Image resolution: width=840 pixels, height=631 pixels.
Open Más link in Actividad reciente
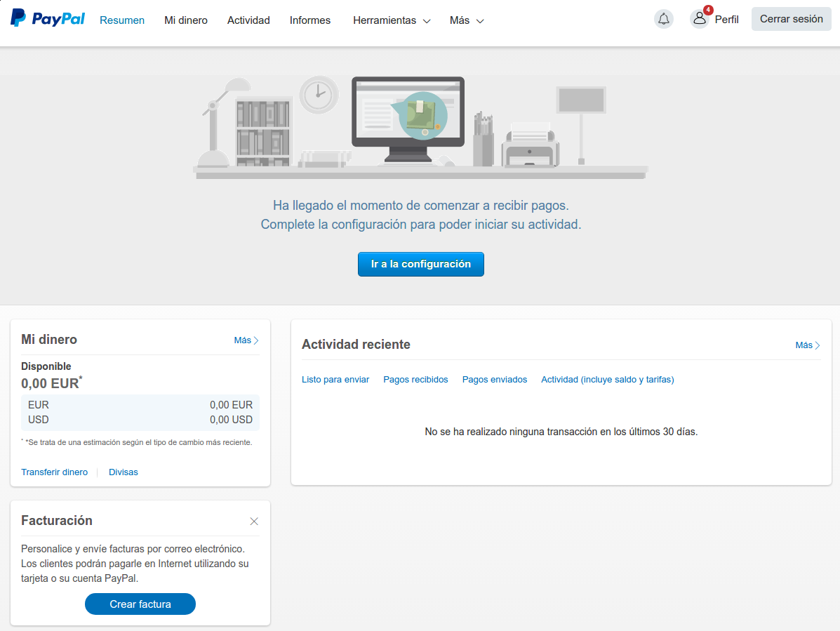click(807, 345)
